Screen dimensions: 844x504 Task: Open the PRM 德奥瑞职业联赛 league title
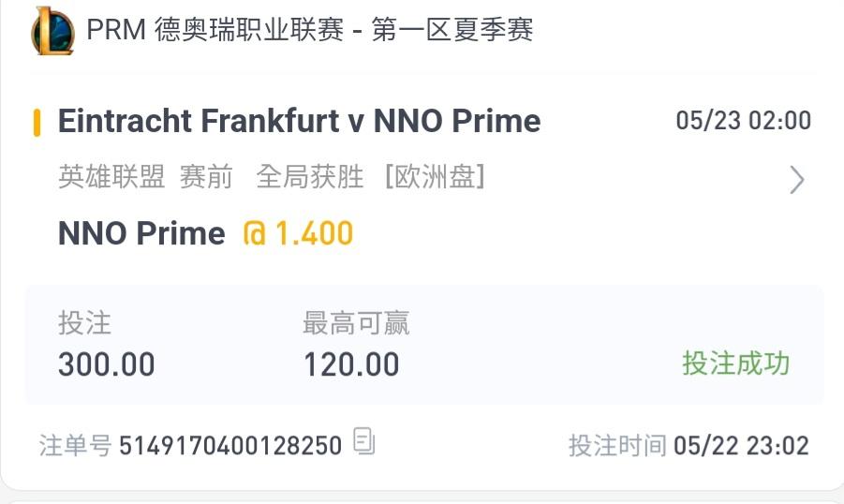[309, 30]
